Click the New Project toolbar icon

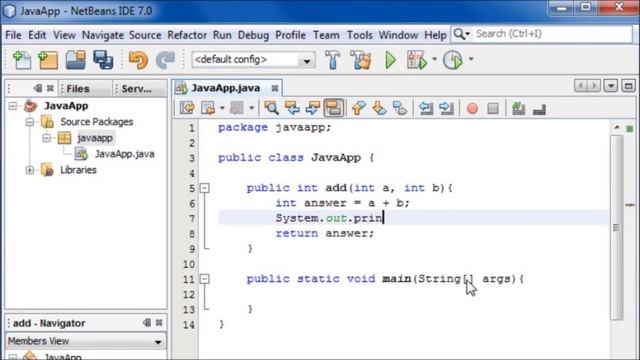pyautogui.click(x=48, y=60)
